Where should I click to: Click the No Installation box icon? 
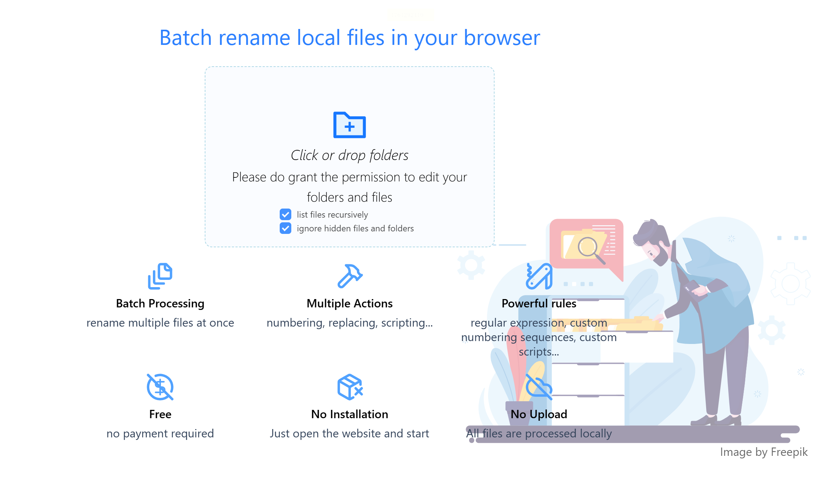[x=350, y=387]
